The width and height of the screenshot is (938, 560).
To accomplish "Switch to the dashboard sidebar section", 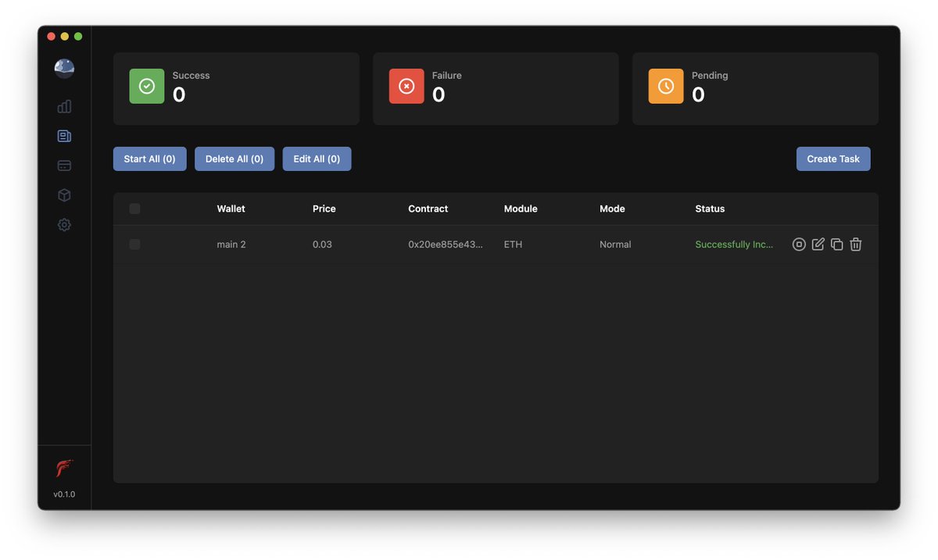I will click(64, 106).
